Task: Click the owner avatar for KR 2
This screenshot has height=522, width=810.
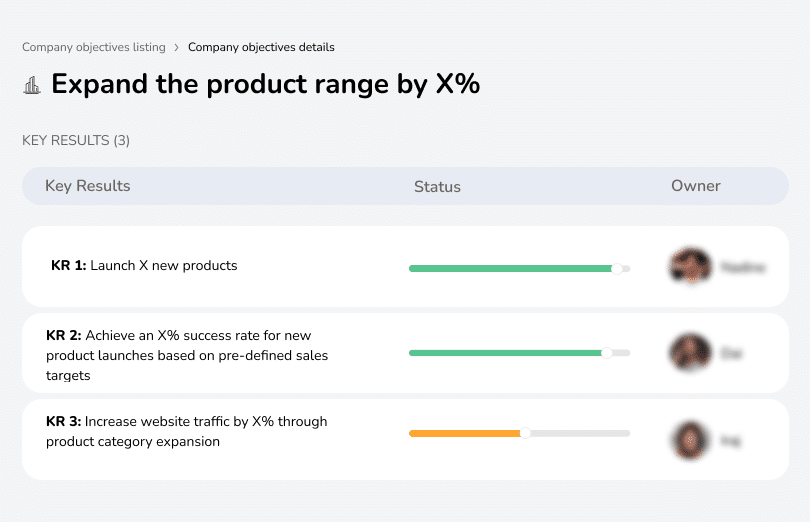Action: 690,353
